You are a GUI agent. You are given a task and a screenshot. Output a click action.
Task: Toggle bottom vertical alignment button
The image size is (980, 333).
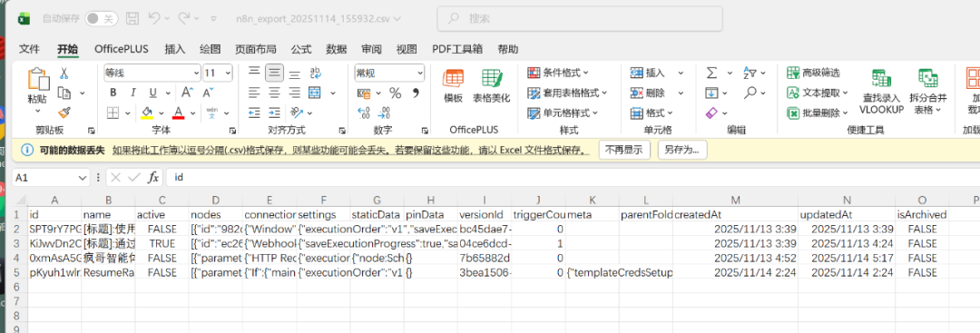click(x=294, y=73)
